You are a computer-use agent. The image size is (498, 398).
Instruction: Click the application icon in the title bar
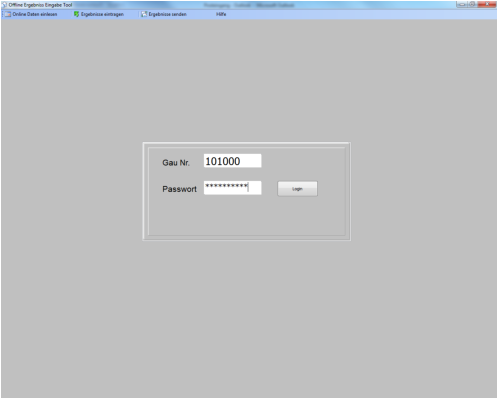(x=4, y=5)
